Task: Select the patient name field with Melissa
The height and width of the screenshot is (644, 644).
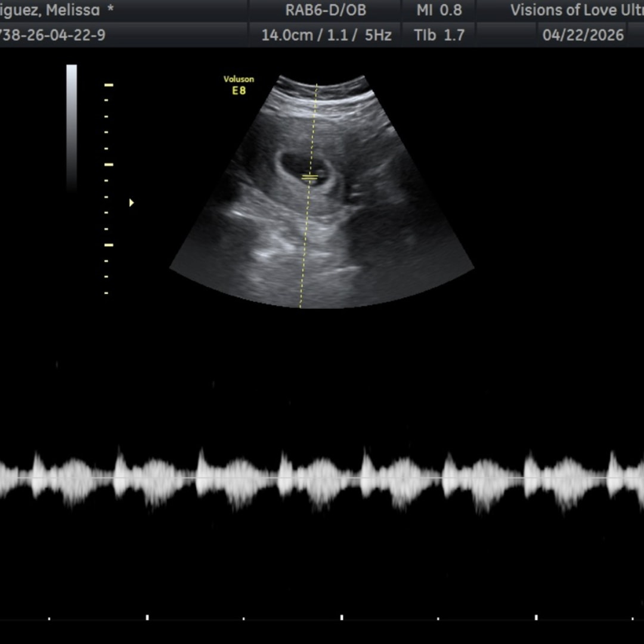Action: 57,10
